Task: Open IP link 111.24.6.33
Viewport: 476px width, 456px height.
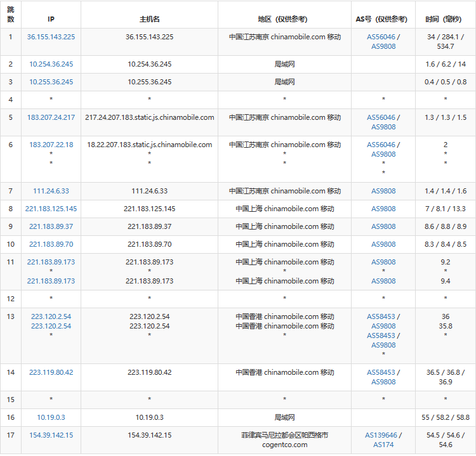Action: [x=51, y=191]
